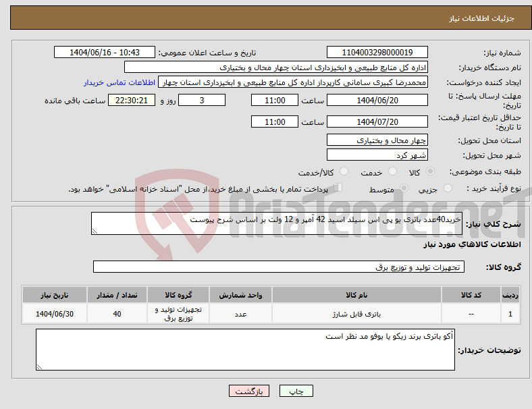Click the announcement date field 1404/06/16 - 10:43
Screen dimensions: 532x409
click(x=105, y=52)
